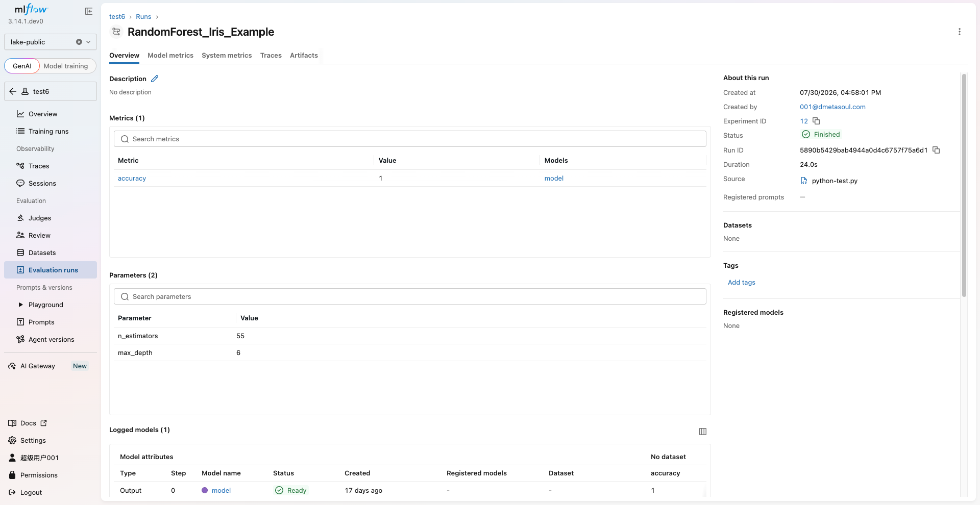Click the Search metrics input field

[x=410, y=139]
